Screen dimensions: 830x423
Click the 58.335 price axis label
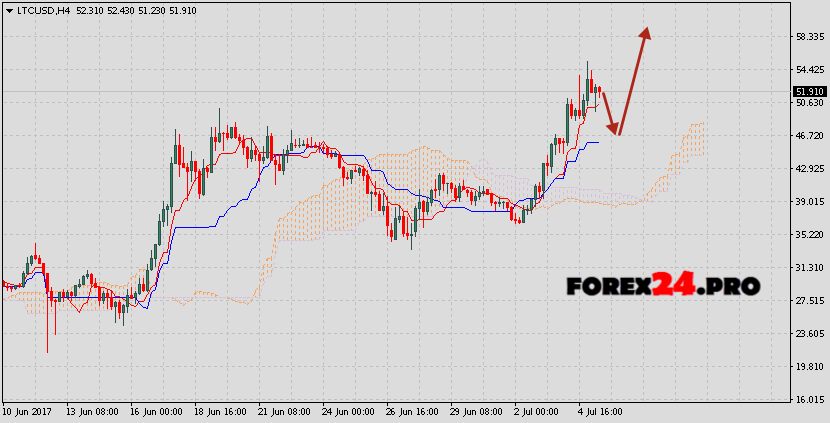pyautogui.click(x=808, y=37)
